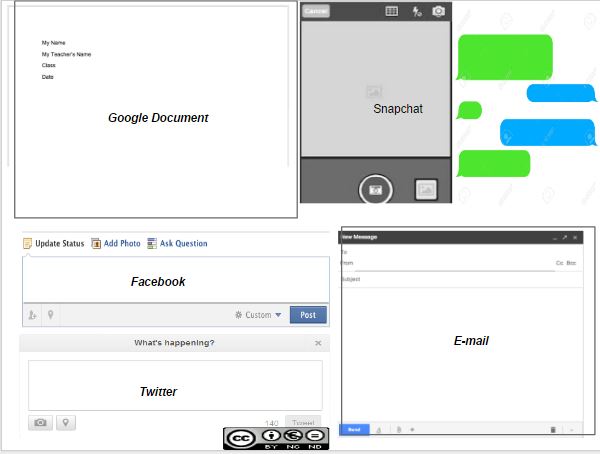Screen dimensions: 600x454
Task: Attach a file using the email paperclip icon
Action: tap(399, 429)
